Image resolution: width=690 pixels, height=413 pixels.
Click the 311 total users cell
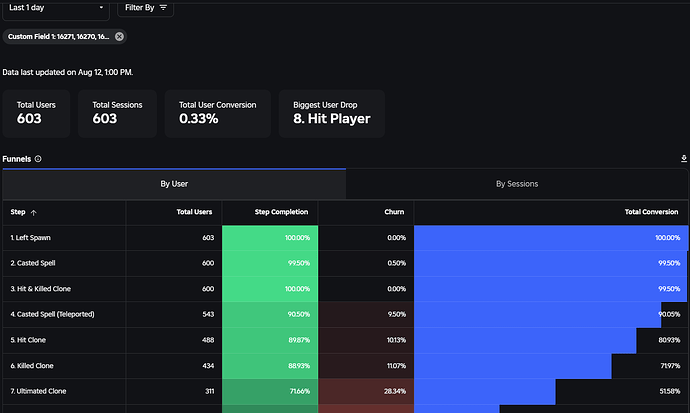tap(174, 391)
